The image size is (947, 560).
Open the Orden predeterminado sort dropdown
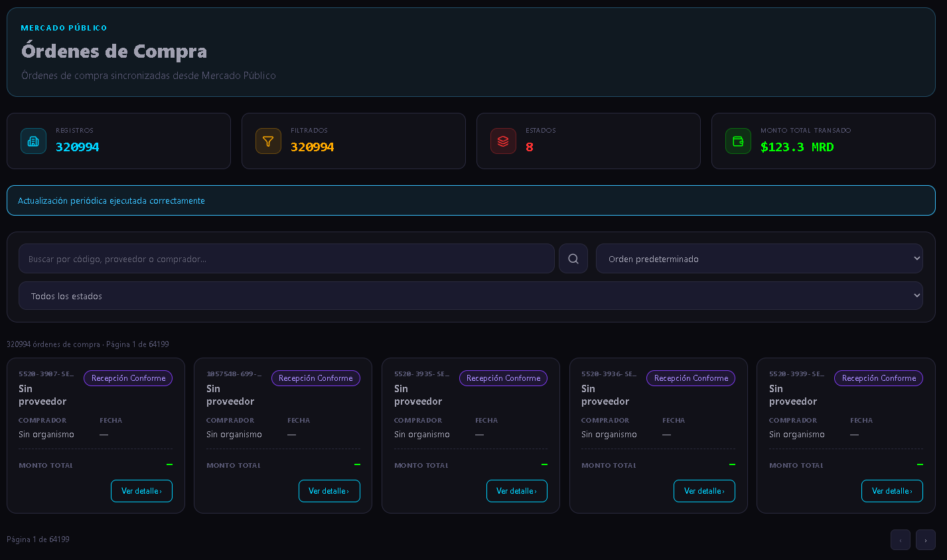click(x=759, y=259)
